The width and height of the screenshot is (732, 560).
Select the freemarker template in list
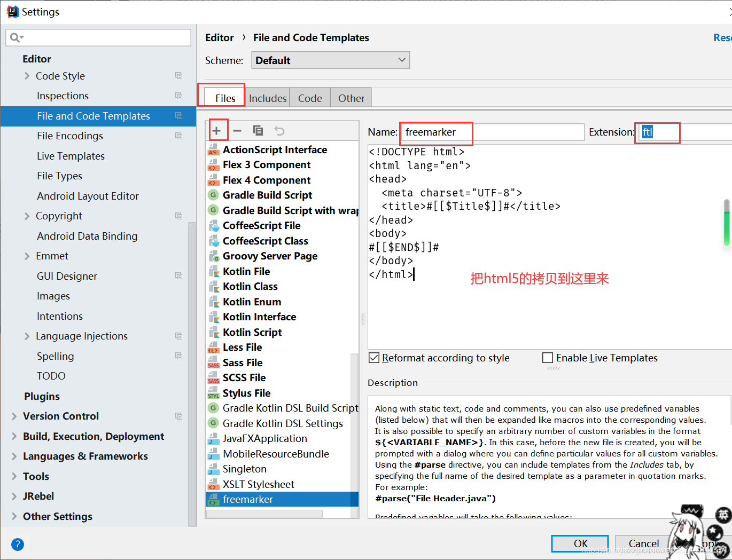click(x=282, y=499)
